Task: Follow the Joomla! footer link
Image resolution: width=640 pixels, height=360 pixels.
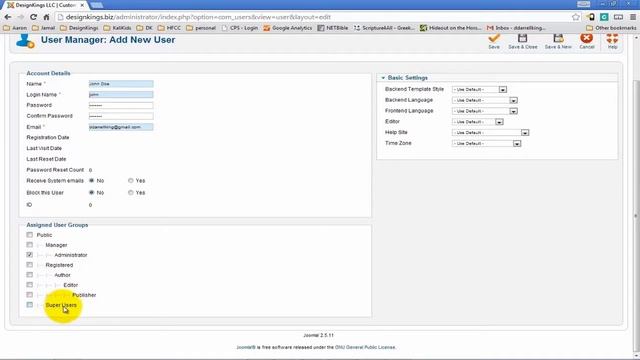Action: (246, 347)
